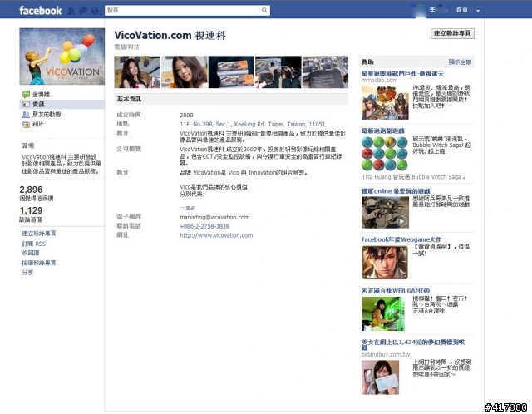Click the info card icon in sidebar
The image size is (532, 414).
(26, 104)
